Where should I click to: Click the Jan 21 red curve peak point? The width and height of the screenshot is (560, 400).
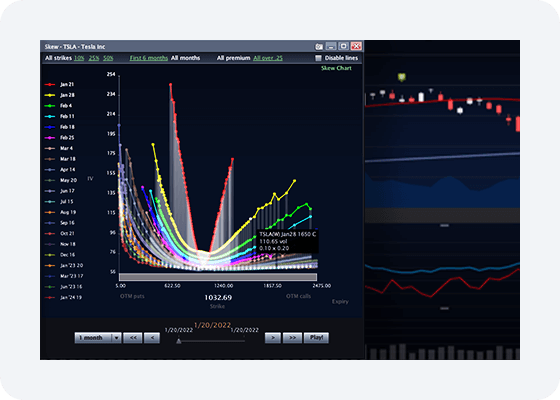click(171, 85)
